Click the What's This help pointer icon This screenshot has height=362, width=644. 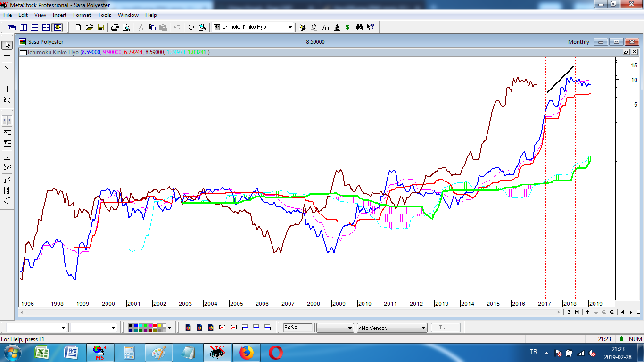pos(371,27)
